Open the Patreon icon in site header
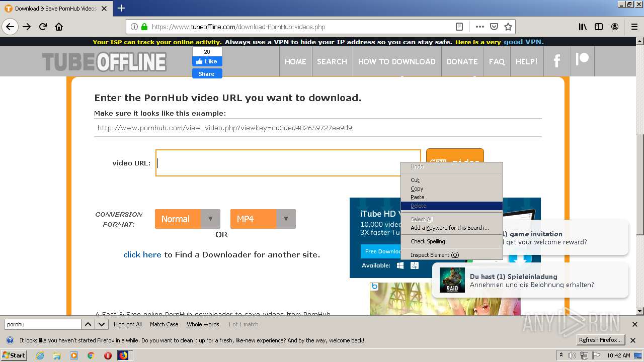644x362 pixels. (582, 60)
